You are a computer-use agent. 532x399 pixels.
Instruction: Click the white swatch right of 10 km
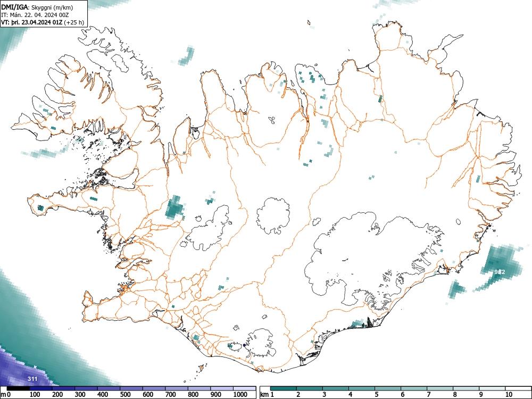518,388
